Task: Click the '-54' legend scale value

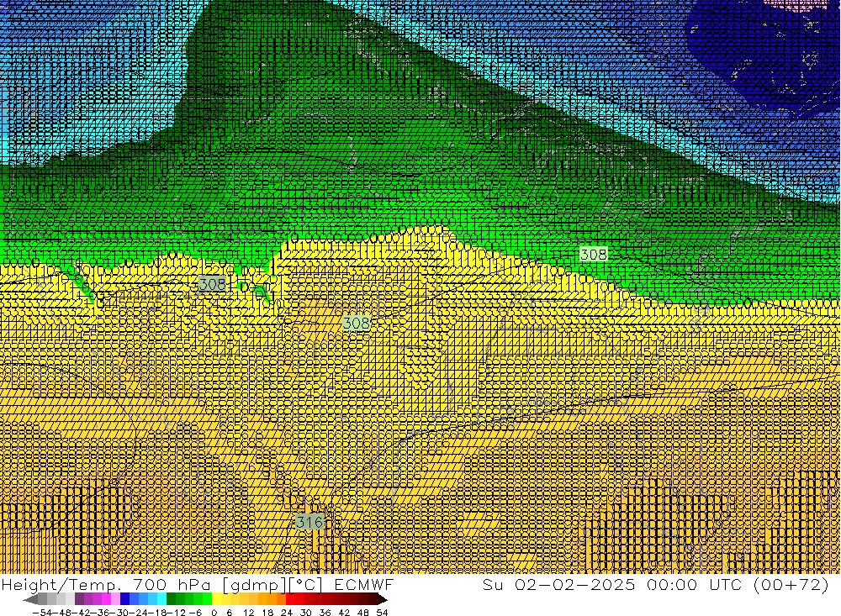Action: [x=42, y=613]
